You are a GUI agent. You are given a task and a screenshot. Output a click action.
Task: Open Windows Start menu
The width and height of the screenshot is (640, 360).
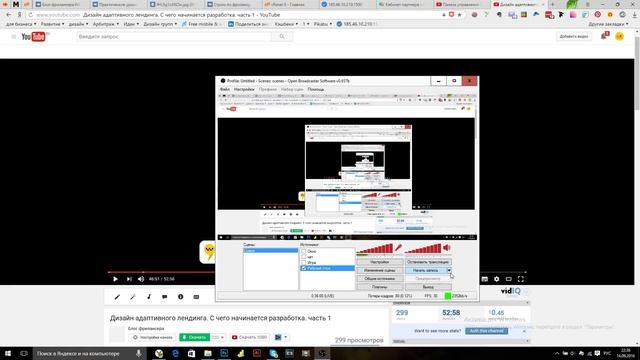(8, 353)
